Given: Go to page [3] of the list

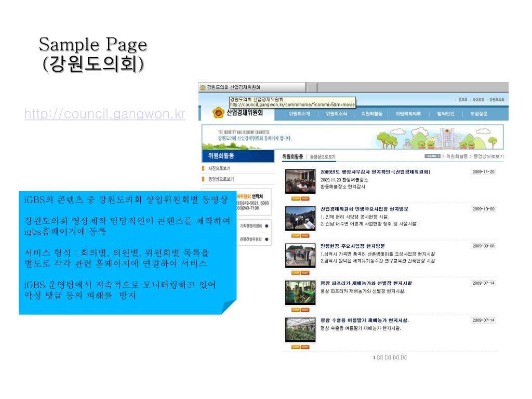Looking at the screenshot, I should [x=388, y=357].
